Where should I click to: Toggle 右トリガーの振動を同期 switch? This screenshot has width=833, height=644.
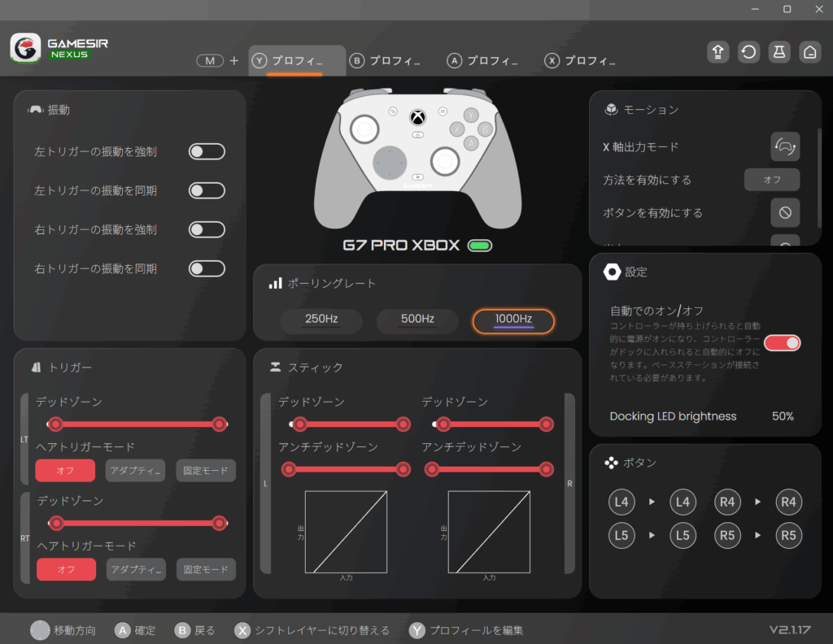pyautogui.click(x=207, y=268)
